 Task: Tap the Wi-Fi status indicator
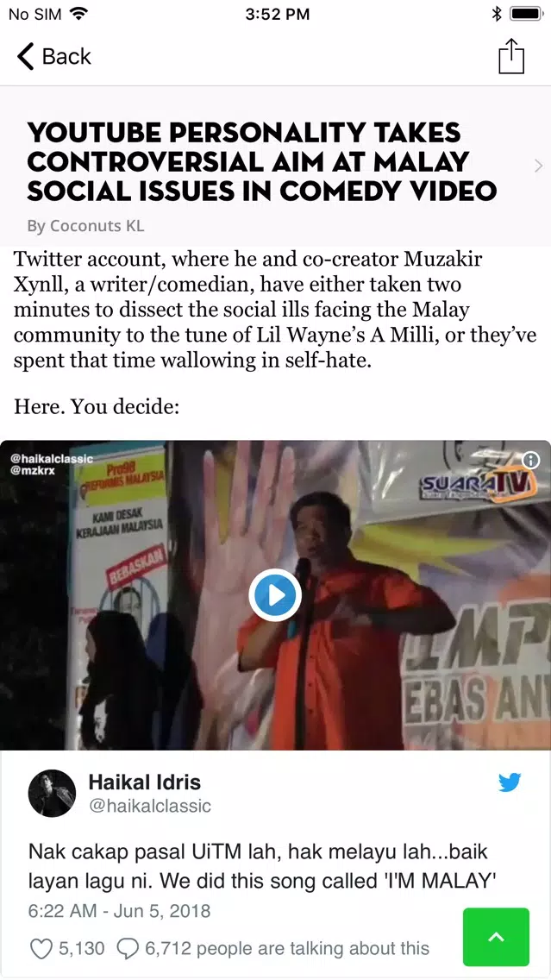pyautogui.click(x=78, y=14)
